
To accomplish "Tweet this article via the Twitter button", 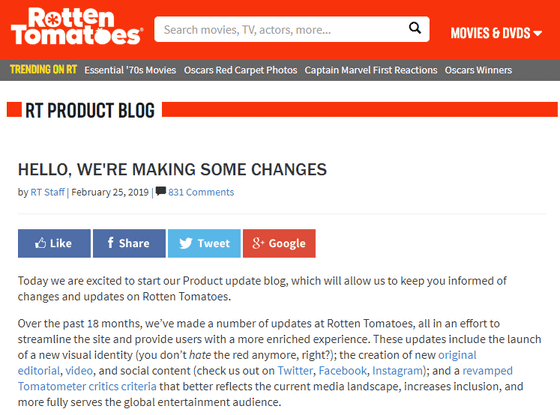I will (204, 243).
